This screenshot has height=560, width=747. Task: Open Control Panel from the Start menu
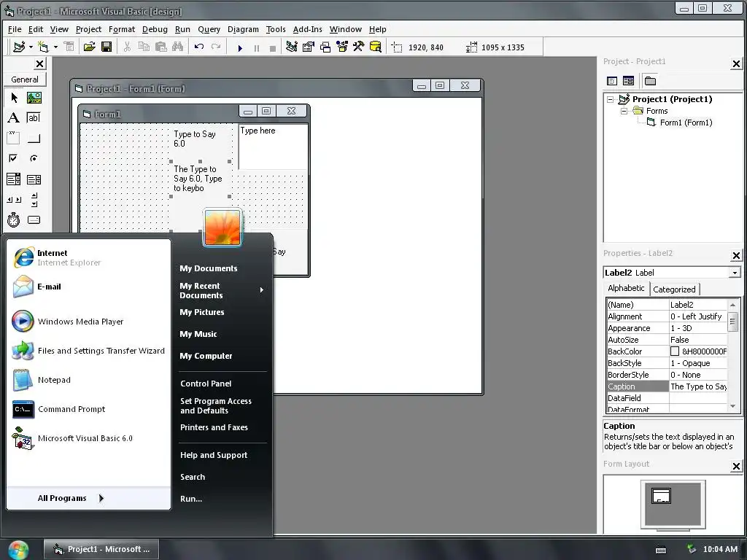coord(206,384)
